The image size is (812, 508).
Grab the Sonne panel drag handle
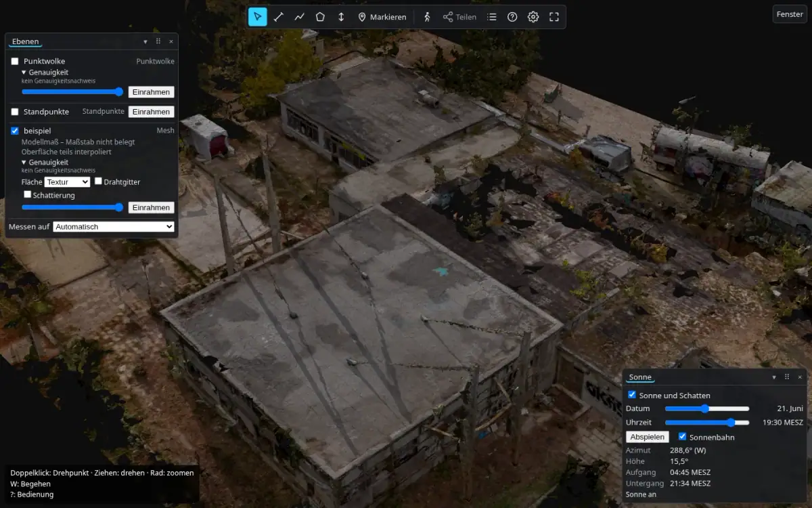tap(787, 377)
